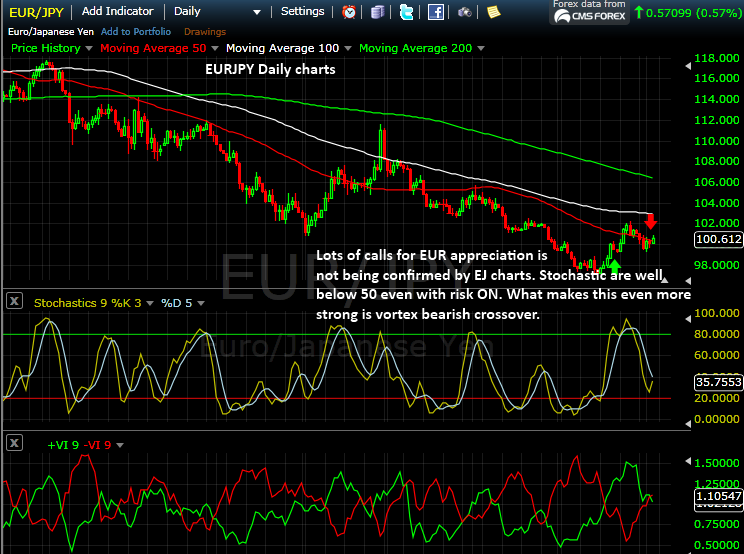Click the vortex axis arrow near 1.50000
Viewport: 744px width, 554px height.
(688, 461)
